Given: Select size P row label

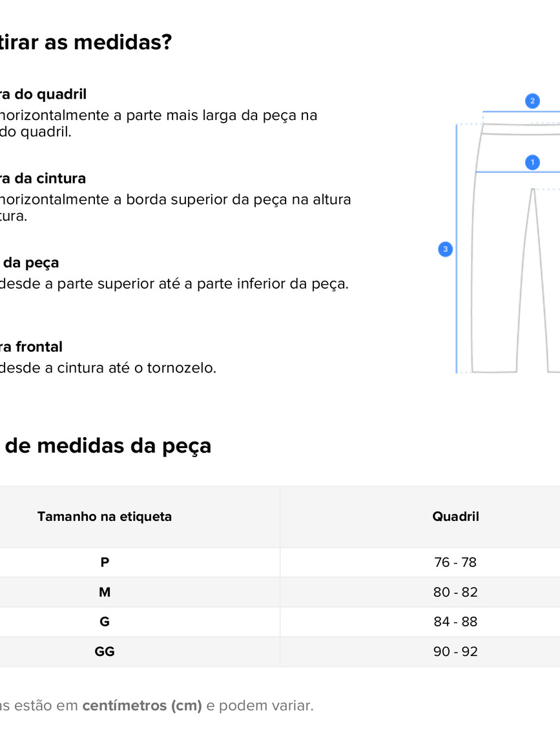Looking at the screenshot, I should click(105, 562).
